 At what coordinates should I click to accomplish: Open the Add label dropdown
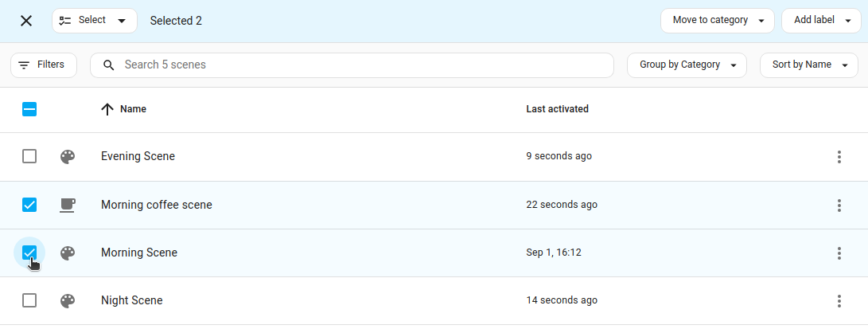[x=819, y=21]
